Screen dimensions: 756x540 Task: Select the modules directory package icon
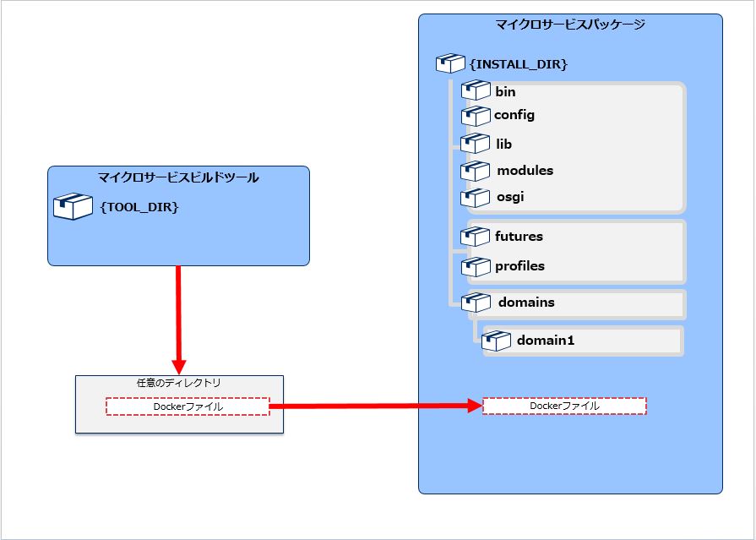(x=476, y=171)
